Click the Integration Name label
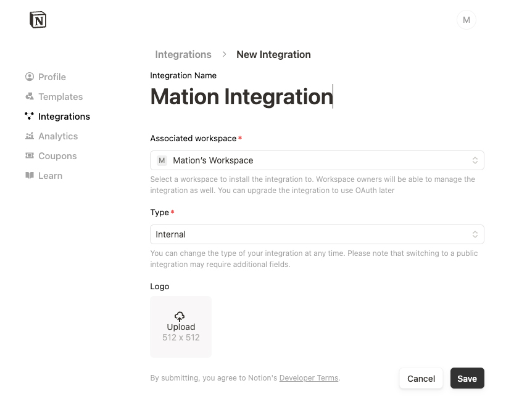 pos(183,75)
